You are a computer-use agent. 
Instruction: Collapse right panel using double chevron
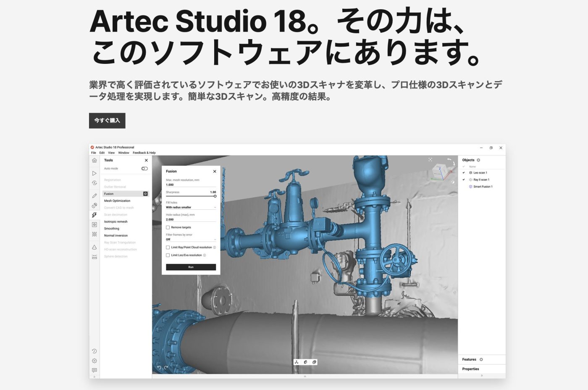[482, 376]
